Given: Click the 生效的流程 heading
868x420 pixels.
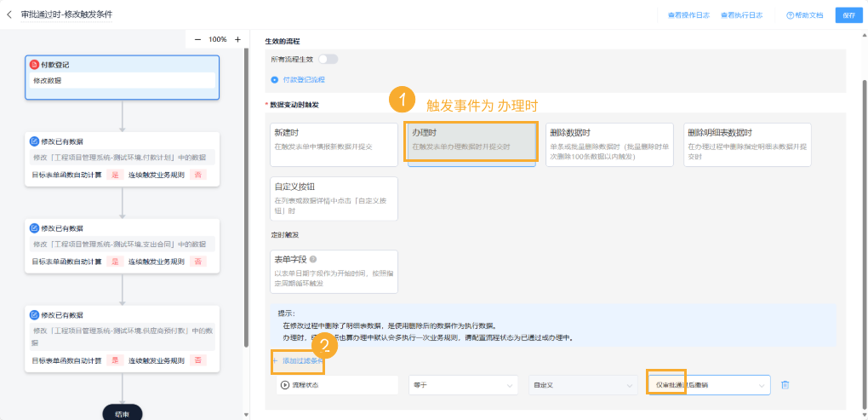Looking at the screenshot, I should pos(283,42).
